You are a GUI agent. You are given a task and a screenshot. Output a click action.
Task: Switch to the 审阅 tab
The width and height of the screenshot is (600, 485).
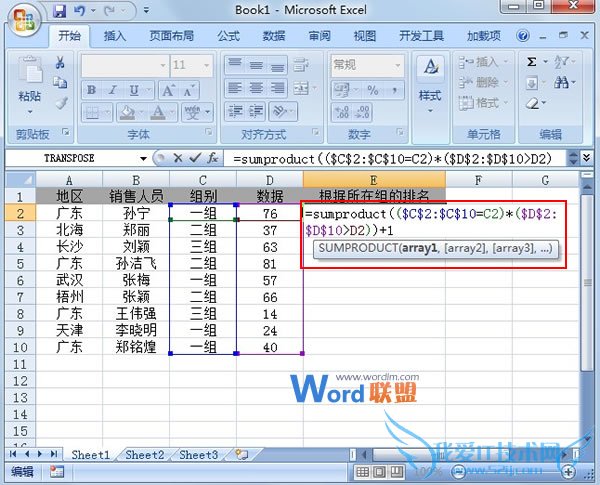[x=320, y=36]
